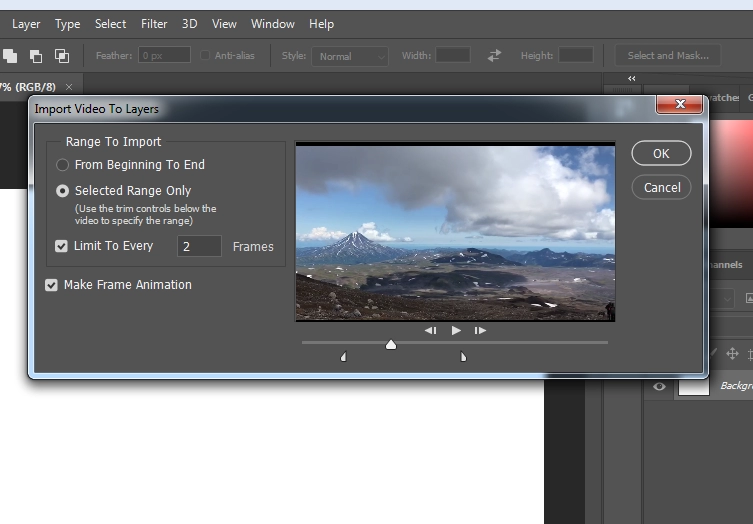
Task: Toggle Background layer visibility eye
Action: pyautogui.click(x=659, y=386)
